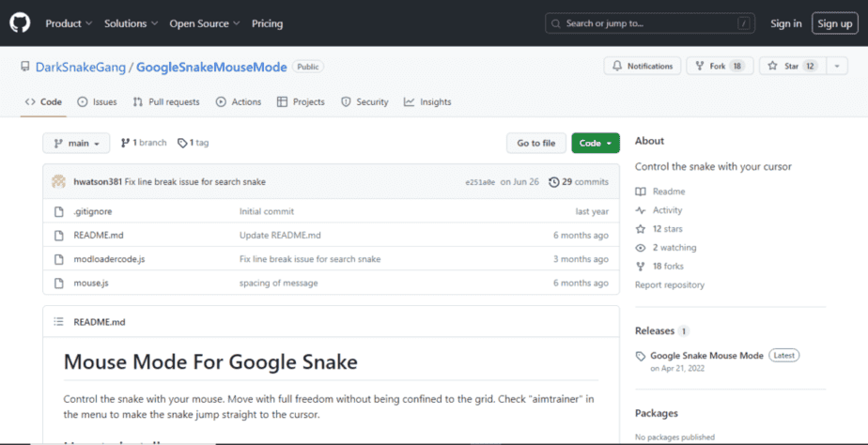
Task: Open the green Code dropdown
Action: coord(595,143)
